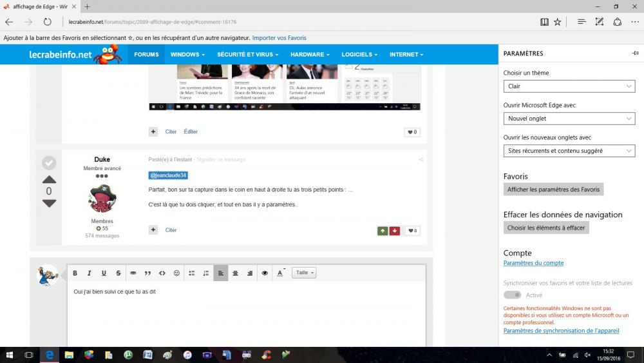Open Sites récurrents et contenu suggéré dropdown
This screenshot has width=644, height=363.
[x=569, y=151]
